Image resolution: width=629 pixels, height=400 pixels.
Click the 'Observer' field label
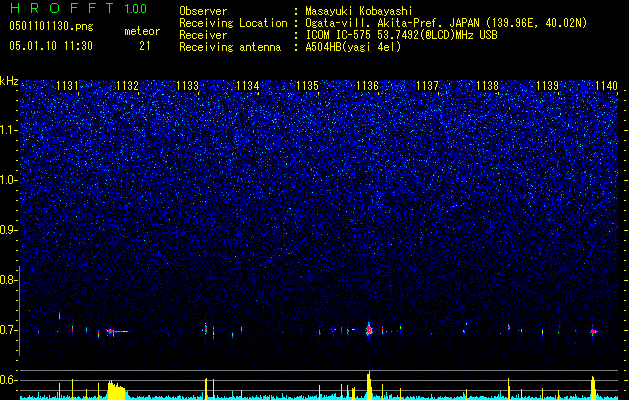pyautogui.click(x=203, y=11)
